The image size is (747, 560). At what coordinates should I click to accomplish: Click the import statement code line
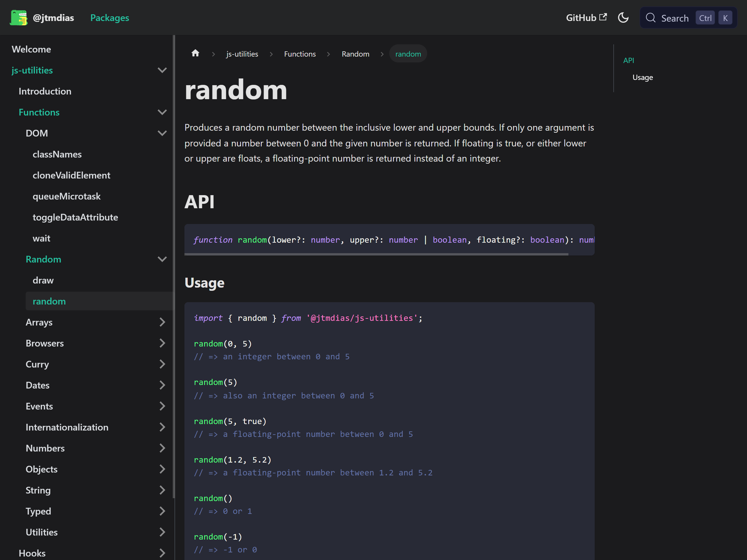(308, 318)
